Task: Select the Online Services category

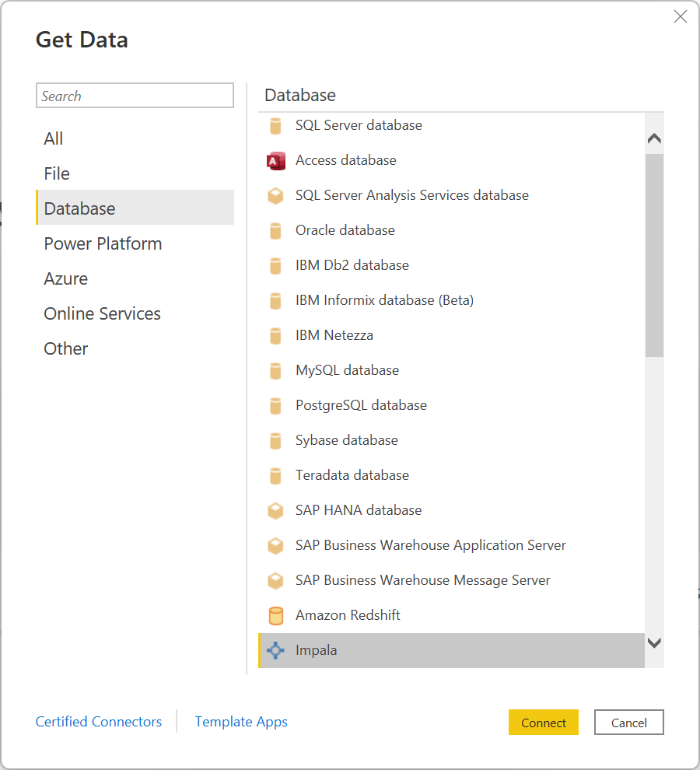Action: coord(102,313)
